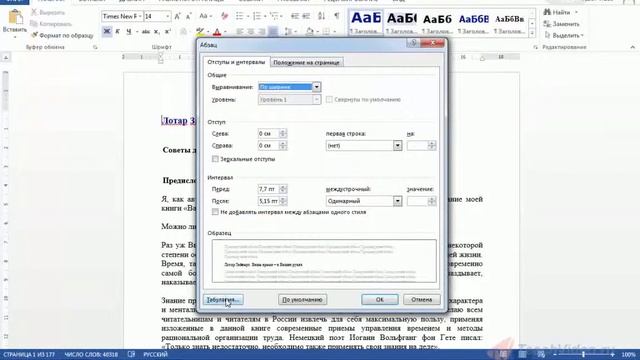This screenshot has width=640, height=360.
Task: Apply strikethrough (abc) formatting
Action: coord(145,31)
